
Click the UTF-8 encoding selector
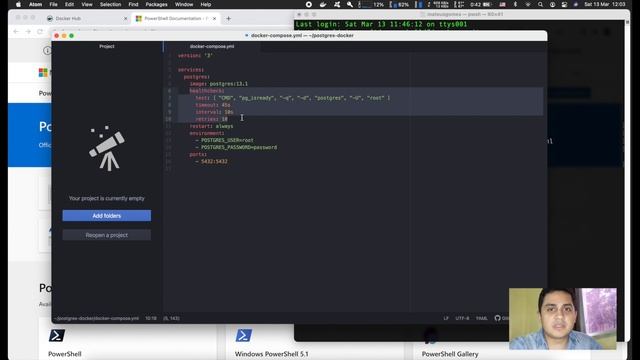pyautogui.click(x=462, y=318)
